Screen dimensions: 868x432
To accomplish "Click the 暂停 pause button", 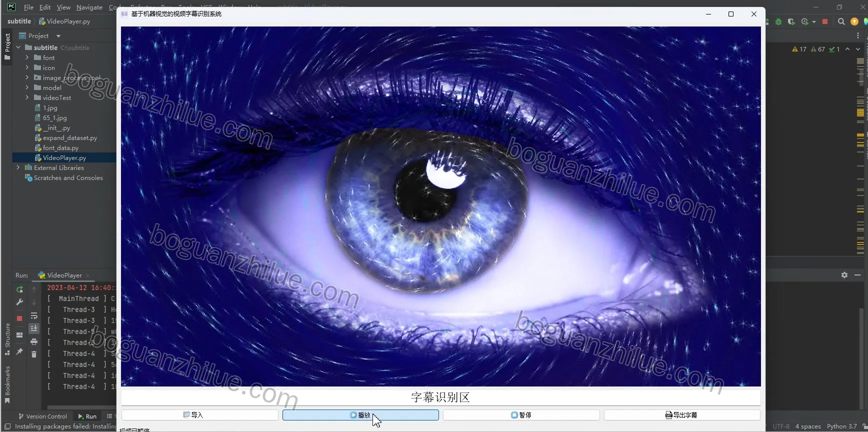I will [521, 415].
